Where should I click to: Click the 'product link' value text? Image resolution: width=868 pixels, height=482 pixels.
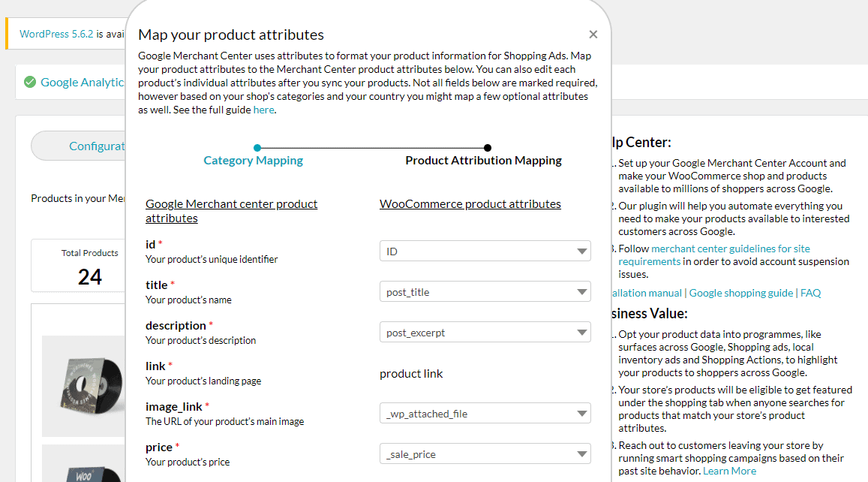[x=411, y=373]
